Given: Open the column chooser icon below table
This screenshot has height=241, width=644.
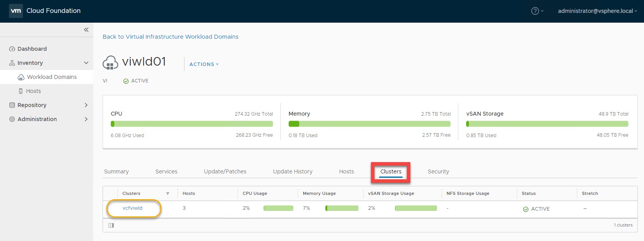Looking at the screenshot, I should tap(111, 225).
